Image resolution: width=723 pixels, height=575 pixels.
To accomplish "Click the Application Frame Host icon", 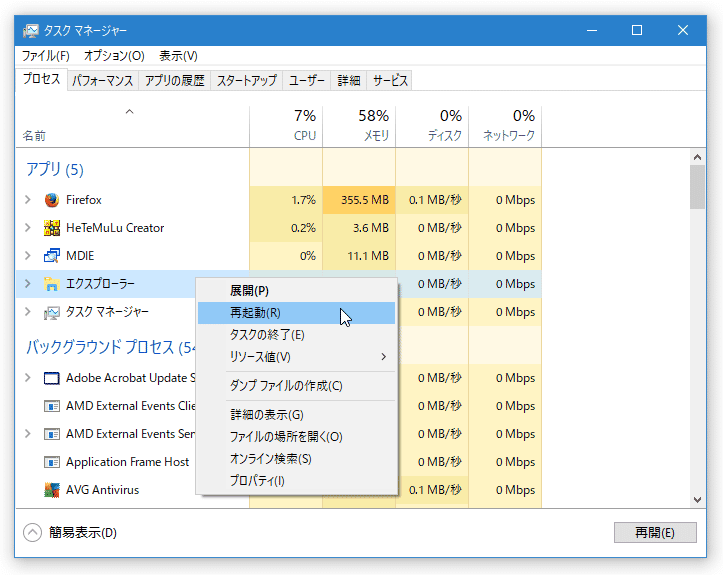I will [52, 462].
